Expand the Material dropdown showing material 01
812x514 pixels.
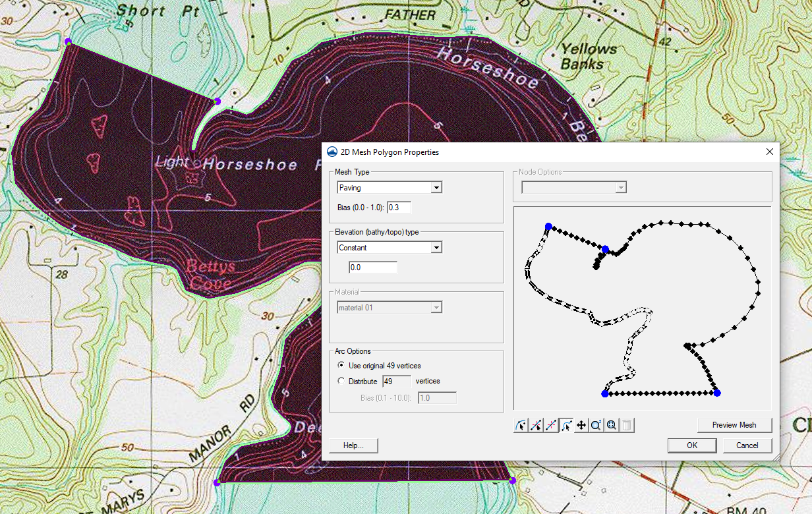(x=436, y=307)
